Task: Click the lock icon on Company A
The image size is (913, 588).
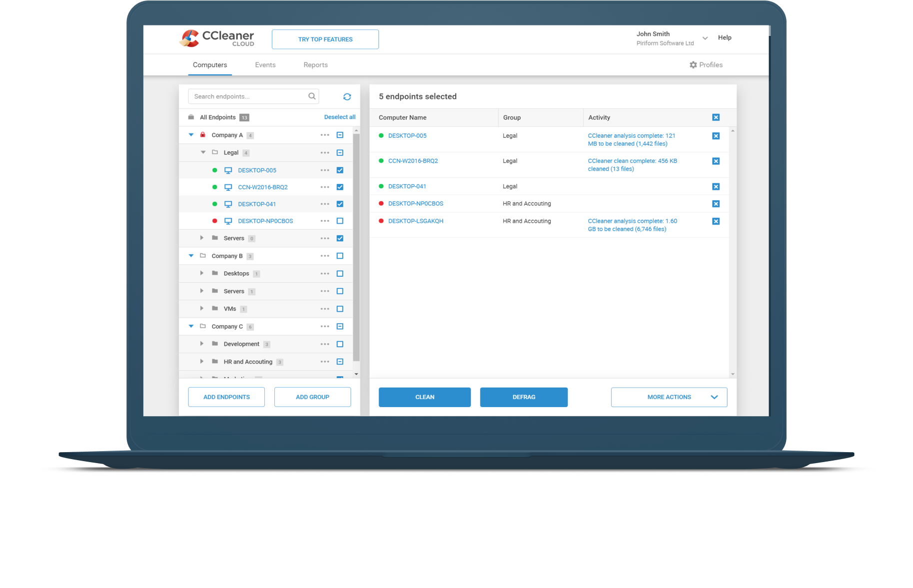Action: (203, 135)
